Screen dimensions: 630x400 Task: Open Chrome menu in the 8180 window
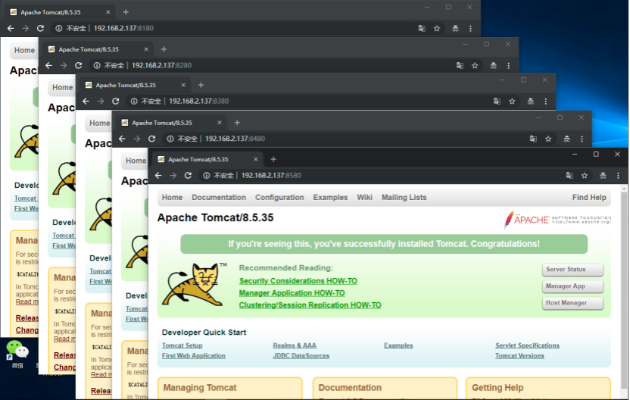pos(470,28)
